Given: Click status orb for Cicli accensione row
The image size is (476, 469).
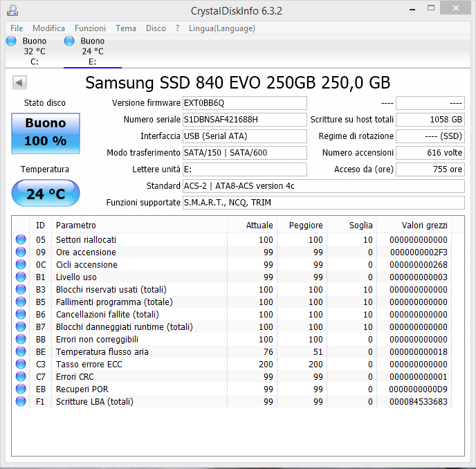Looking at the screenshot, I should 21,264.
